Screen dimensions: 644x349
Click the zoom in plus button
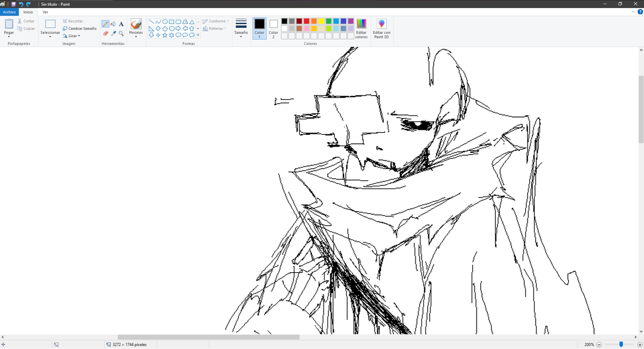(640, 345)
